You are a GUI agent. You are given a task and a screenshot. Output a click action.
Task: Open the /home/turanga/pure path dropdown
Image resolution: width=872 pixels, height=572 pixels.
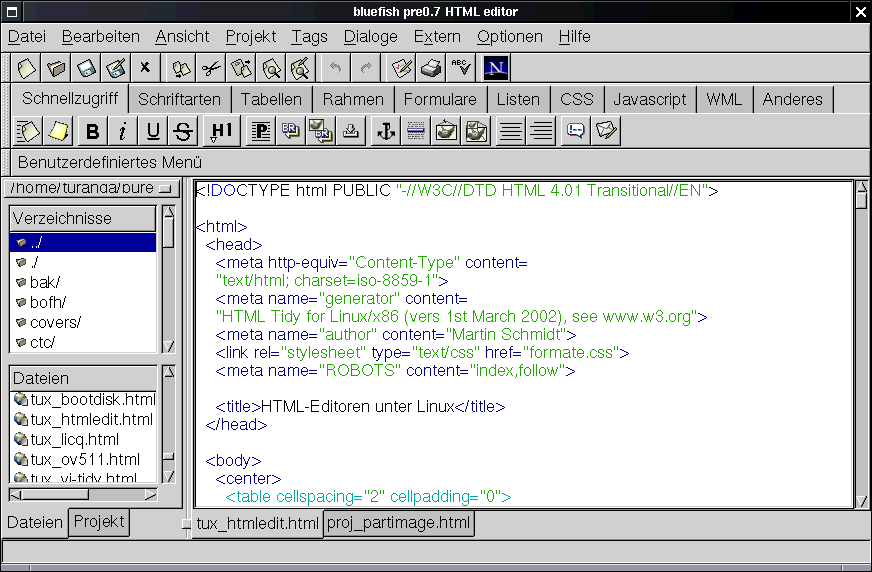tap(91, 188)
